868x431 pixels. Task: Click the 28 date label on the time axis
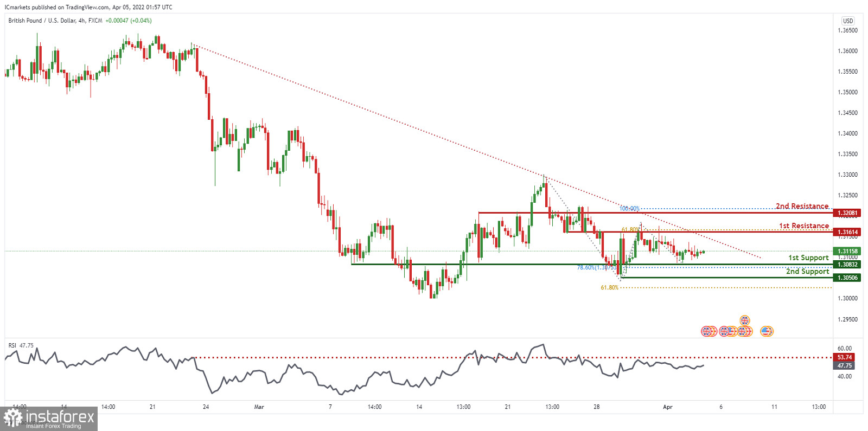point(596,407)
